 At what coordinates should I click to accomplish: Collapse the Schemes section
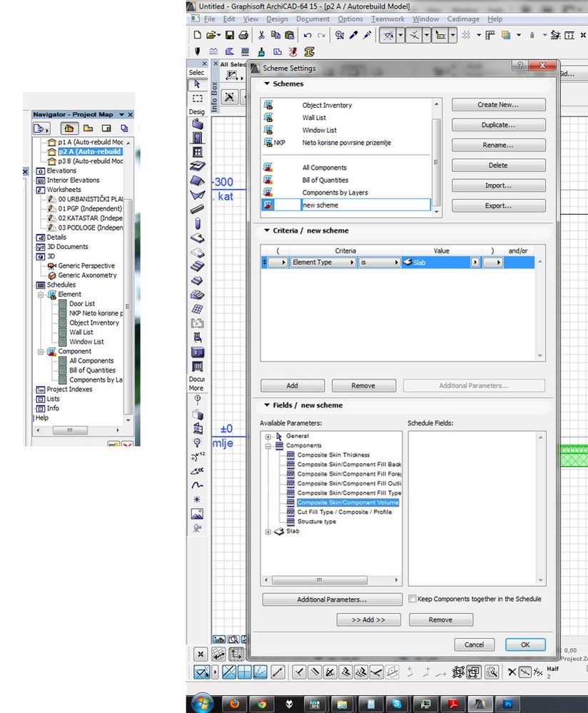point(267,84)
